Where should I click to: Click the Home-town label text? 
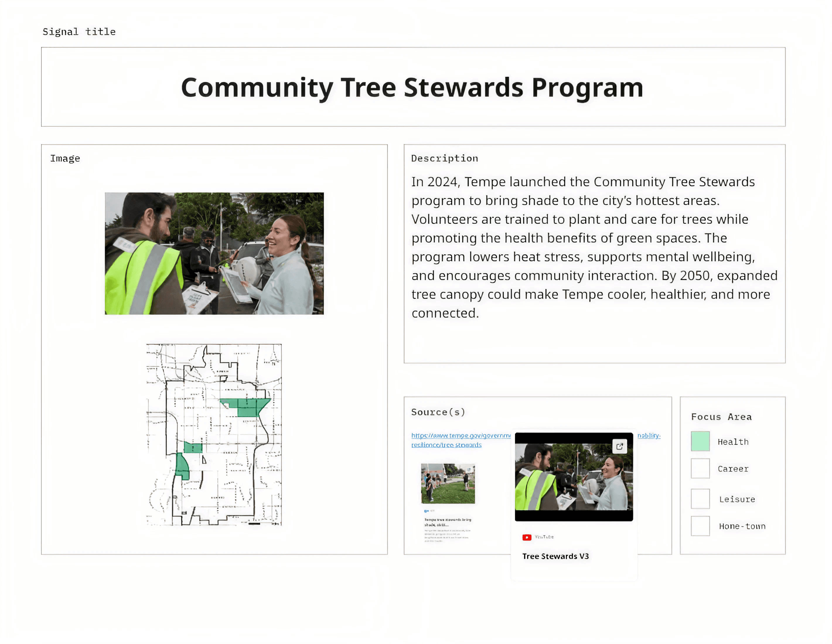pyautogui.click(x=742, y=526)
